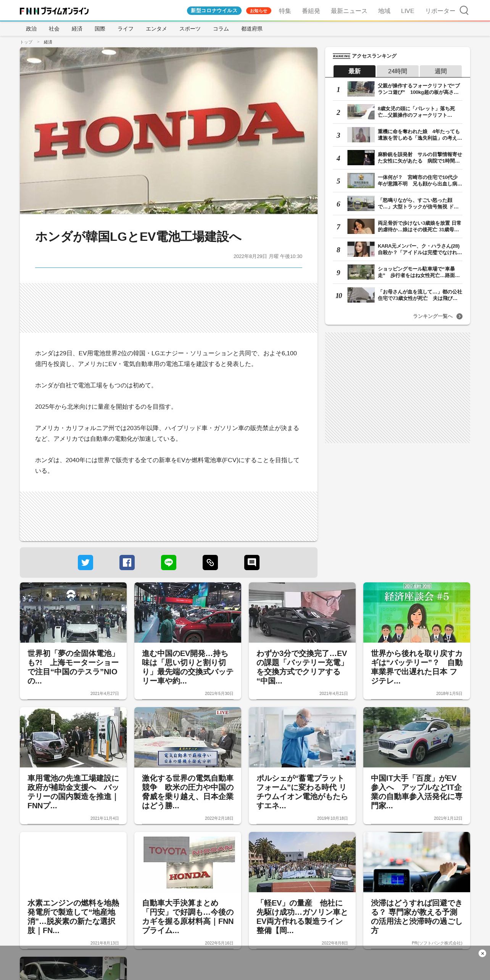This screenshot has height=980, width=490.
Task: Open the search magnifier icon
Action: 464,10
